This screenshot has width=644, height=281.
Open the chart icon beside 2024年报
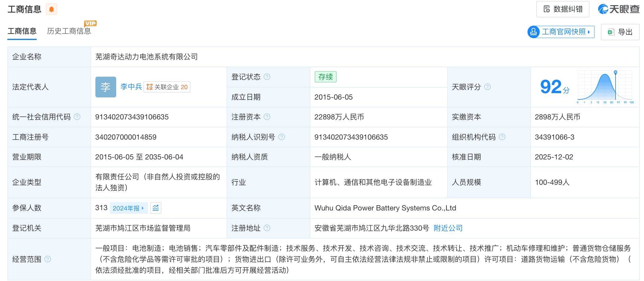[156, 208]
